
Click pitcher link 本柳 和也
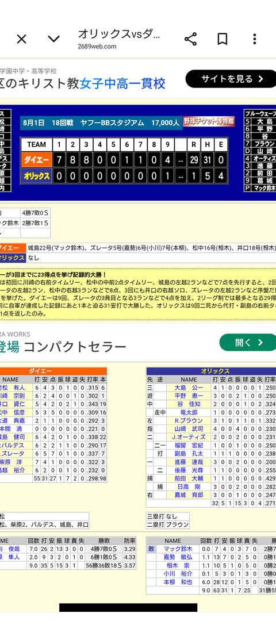tap(178, 582)
